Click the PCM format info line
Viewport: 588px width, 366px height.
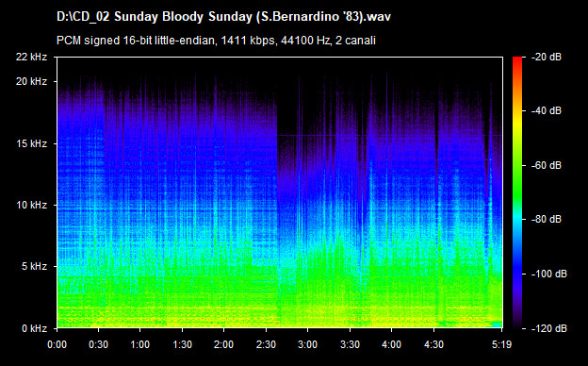216,41
